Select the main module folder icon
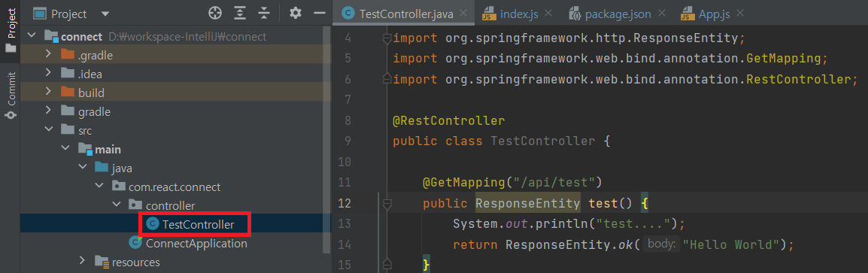868x273 pixels. click(85, 149)
